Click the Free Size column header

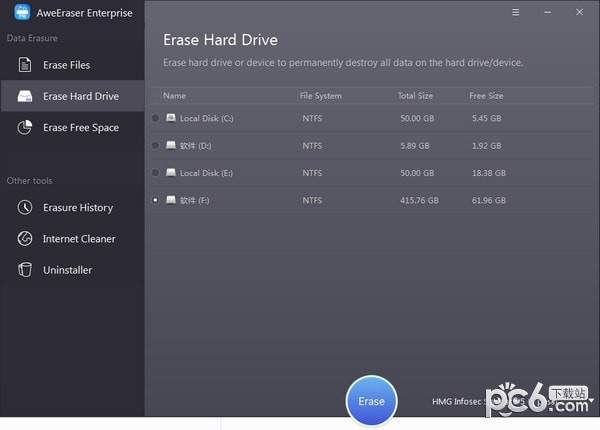486,96
